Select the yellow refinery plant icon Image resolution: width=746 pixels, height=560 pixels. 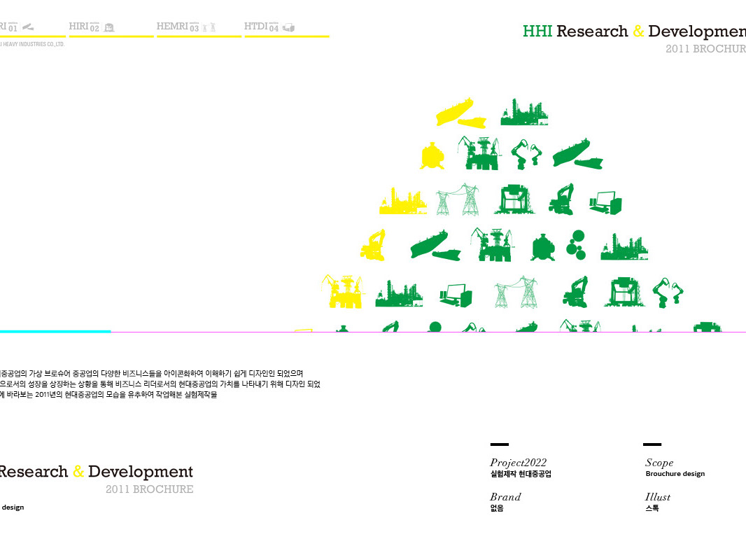tap(402, 201)
